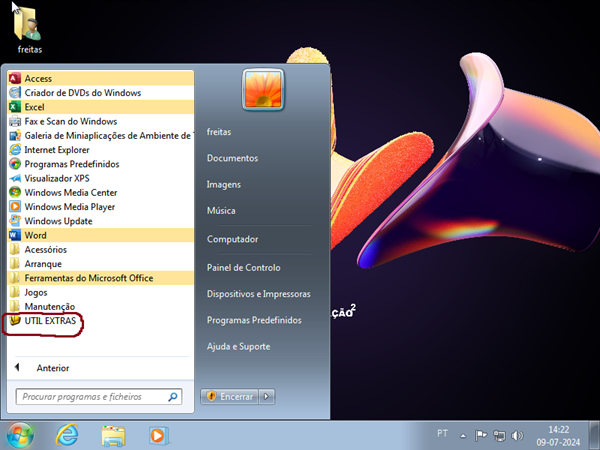Launch Windows Media Center icon
600x450 pixels.
(15, 192)
